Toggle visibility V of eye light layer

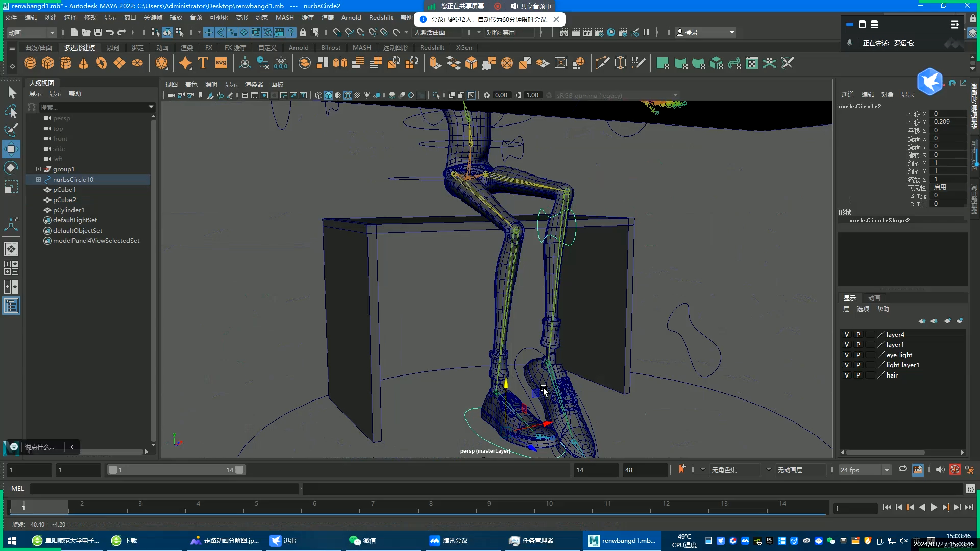(x=847, y=355)
